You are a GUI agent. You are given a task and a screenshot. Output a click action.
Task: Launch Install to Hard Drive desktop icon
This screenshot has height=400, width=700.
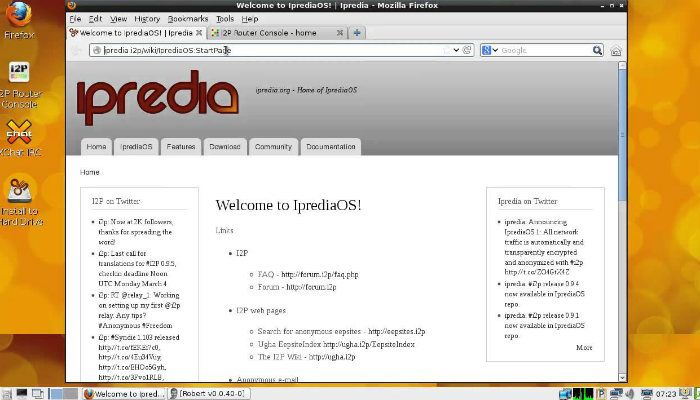[x=19, y=202]
